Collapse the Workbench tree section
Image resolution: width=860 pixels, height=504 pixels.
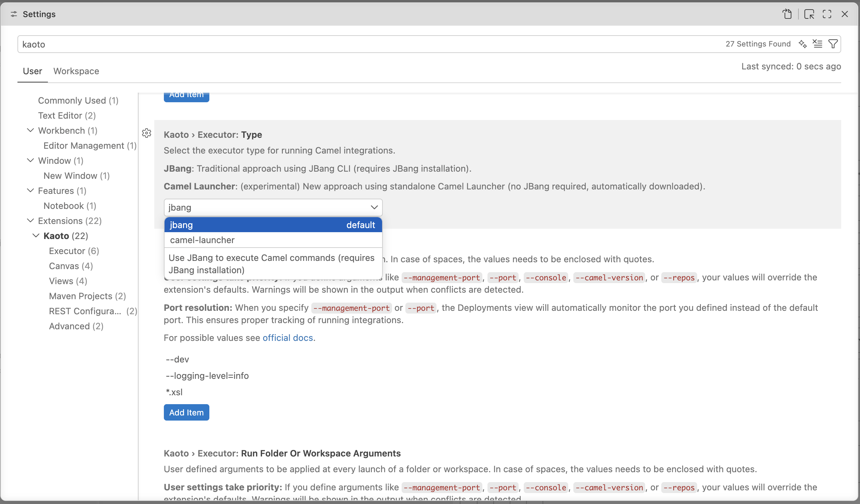pyautogui.click(x=30, y=130)
